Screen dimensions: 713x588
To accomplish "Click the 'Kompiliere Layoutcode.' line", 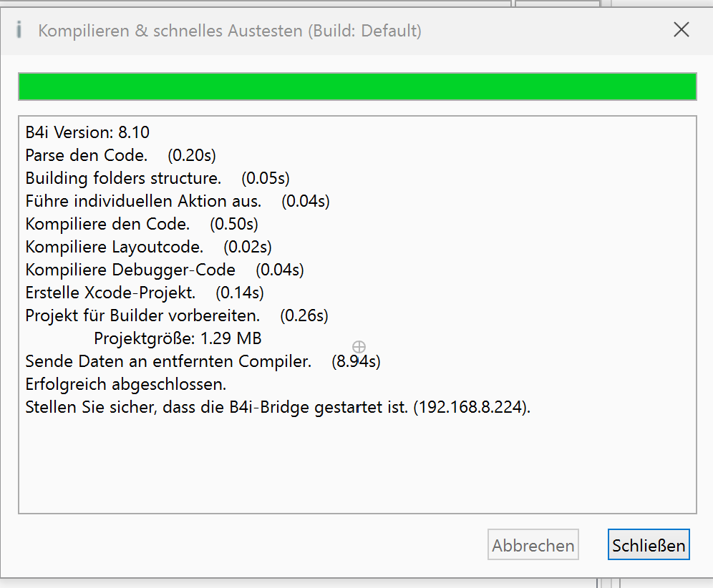I will pos(115,247).
